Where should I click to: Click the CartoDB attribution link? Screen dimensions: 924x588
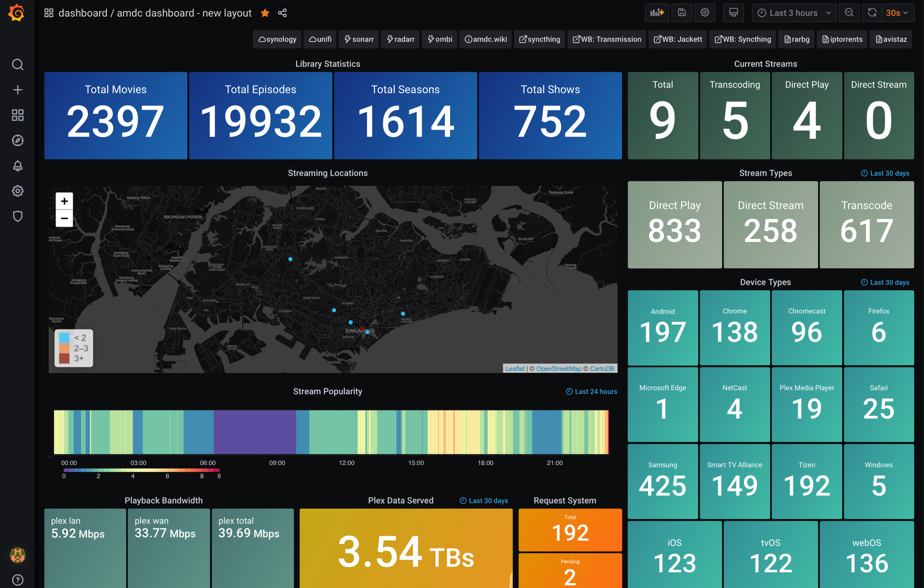[602, 368]
